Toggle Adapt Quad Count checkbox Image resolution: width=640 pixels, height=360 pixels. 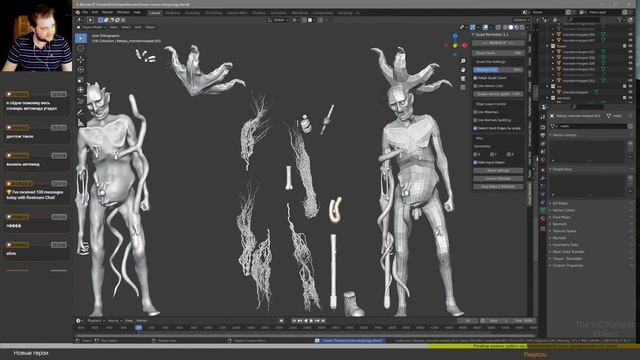(475, 78)
